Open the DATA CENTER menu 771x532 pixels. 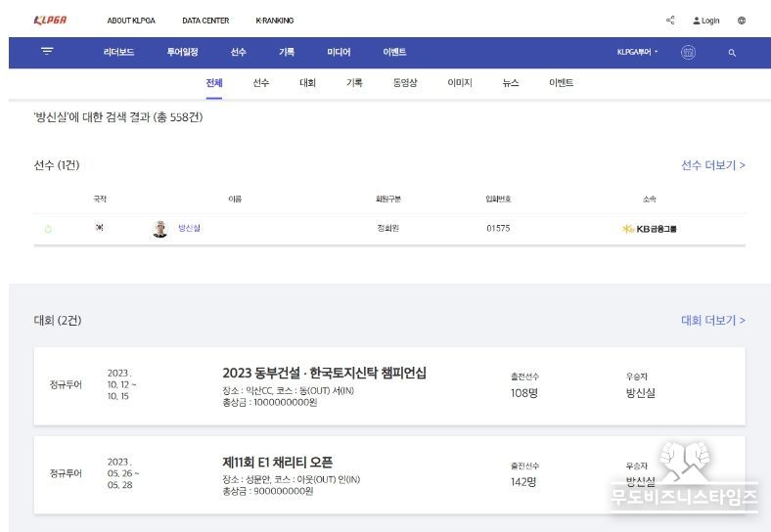pyautogui.click(x=205, y=21)
